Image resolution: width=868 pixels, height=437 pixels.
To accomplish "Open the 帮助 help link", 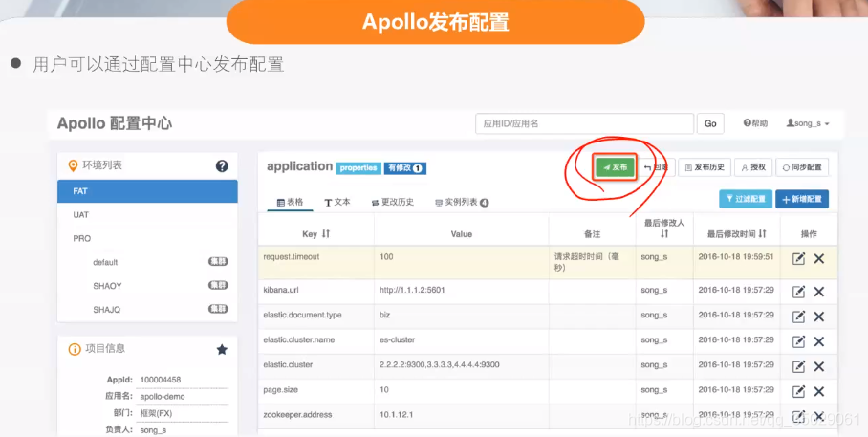I will [755, 123].
